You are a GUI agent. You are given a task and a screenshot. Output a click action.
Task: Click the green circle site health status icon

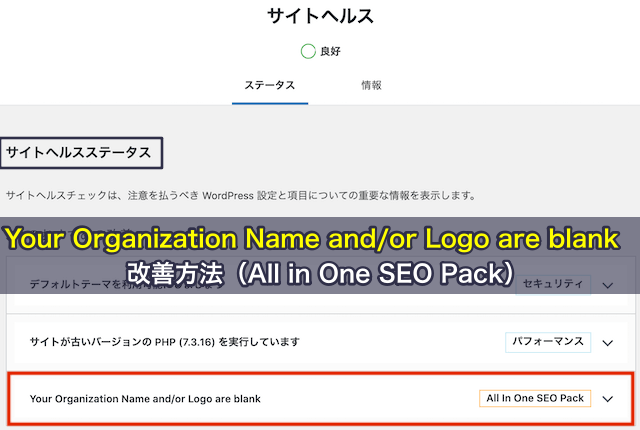(x=309, y=51)
